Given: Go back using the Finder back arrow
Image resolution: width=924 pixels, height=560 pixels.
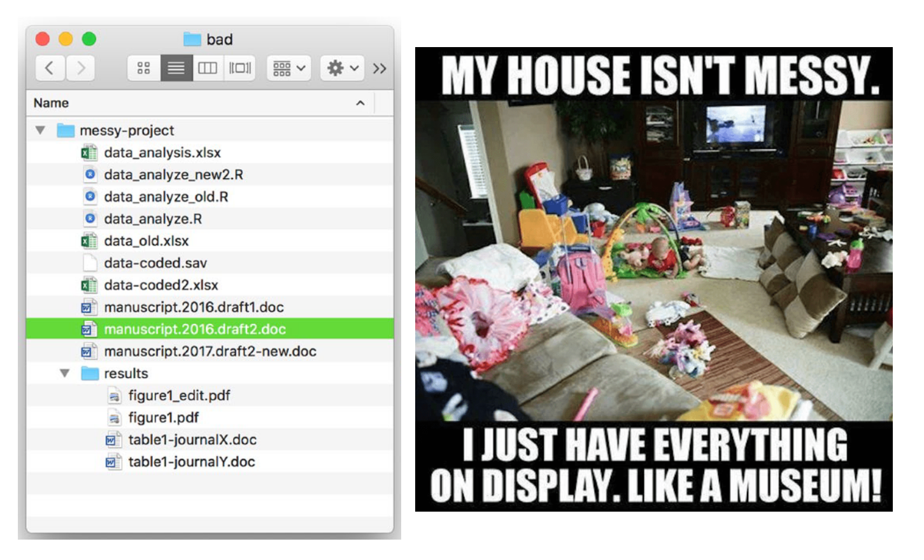Looking at the screenshot, I should pos(50,68).
